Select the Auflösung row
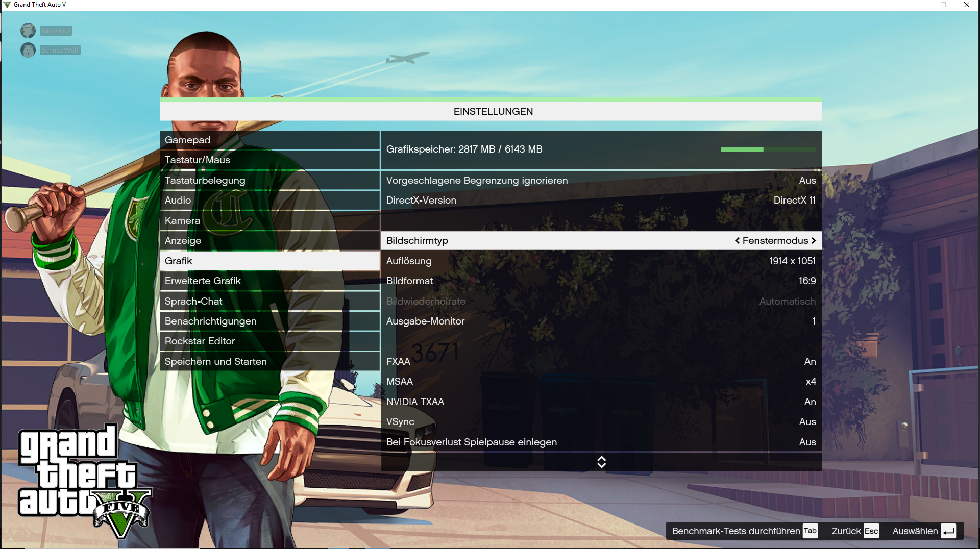 [601, 261]
